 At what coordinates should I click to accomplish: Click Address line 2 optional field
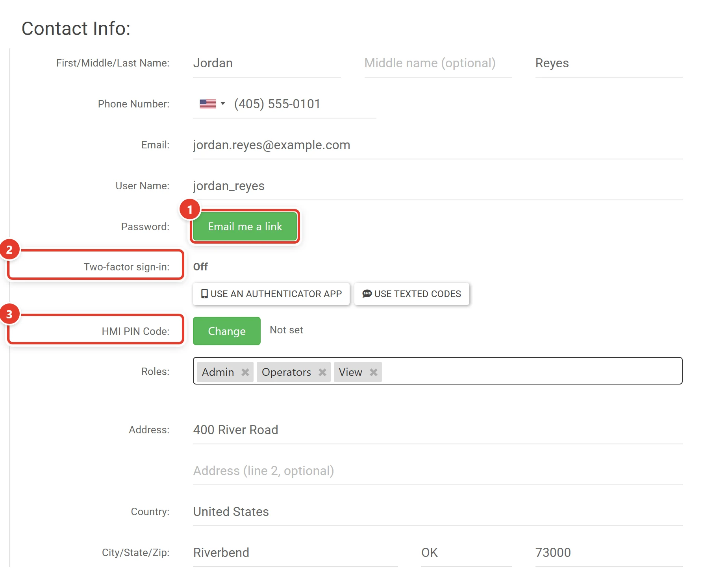(x=438, y=471)
